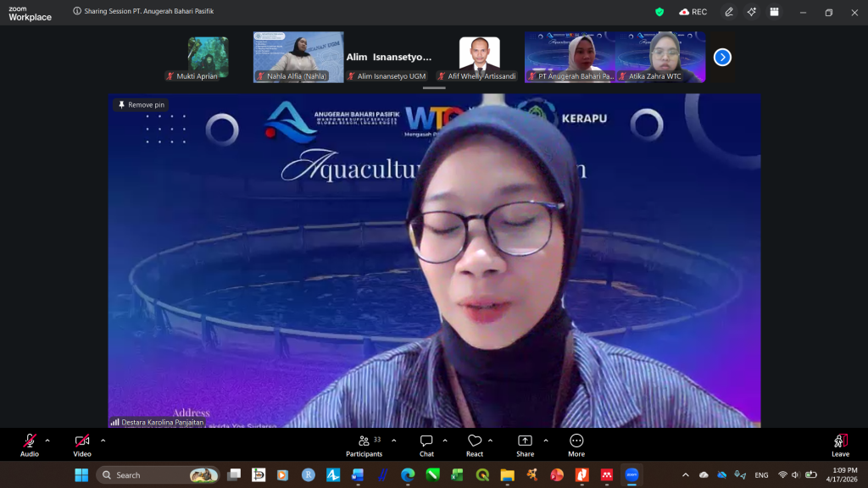Unmute microphone with the Audio button

pos(30,445)
